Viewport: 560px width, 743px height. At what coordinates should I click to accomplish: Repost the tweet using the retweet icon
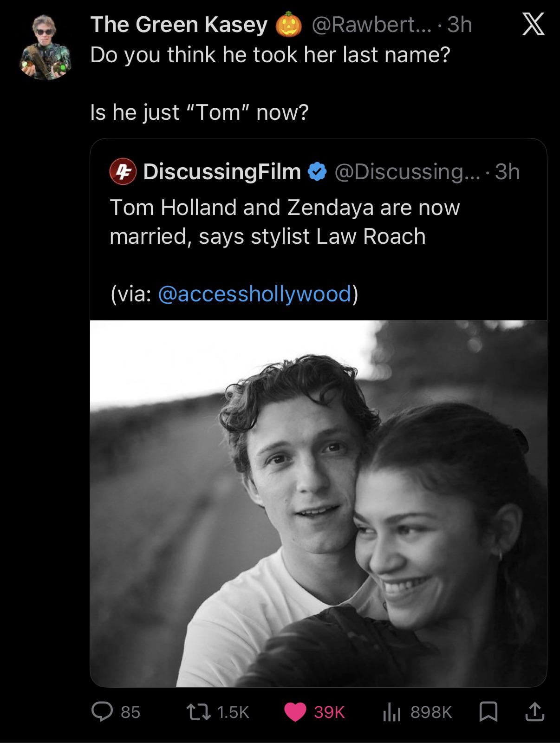(x=197, y=711)
